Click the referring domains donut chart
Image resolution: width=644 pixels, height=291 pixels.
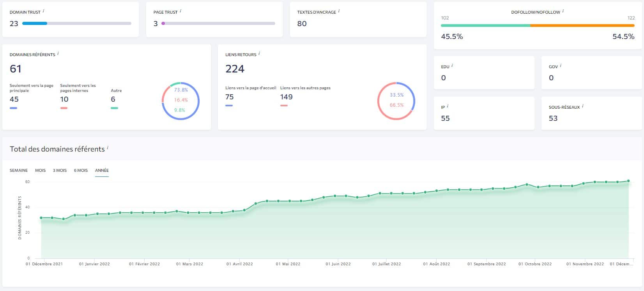[180, 101]
